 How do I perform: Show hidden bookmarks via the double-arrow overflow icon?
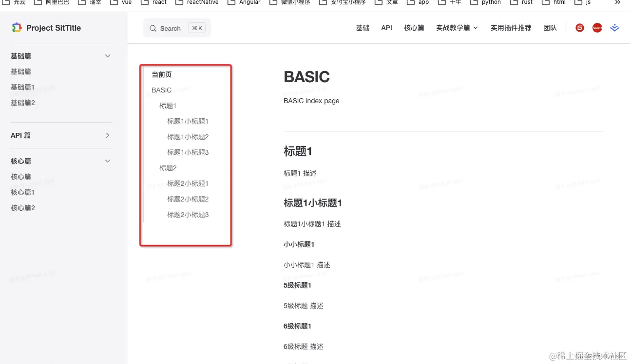tap(618, 2)
